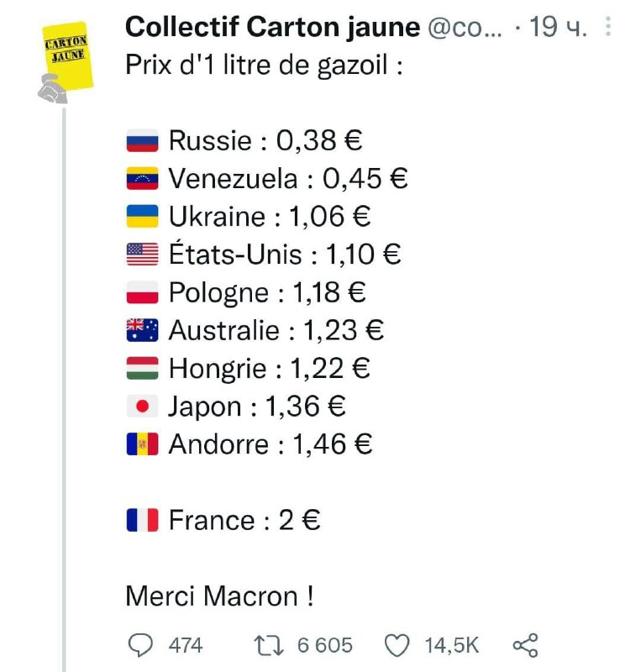Viewport: 641px width, 672px height.
Task: View the 6 605 retweets count
Action: coord(325,645)
